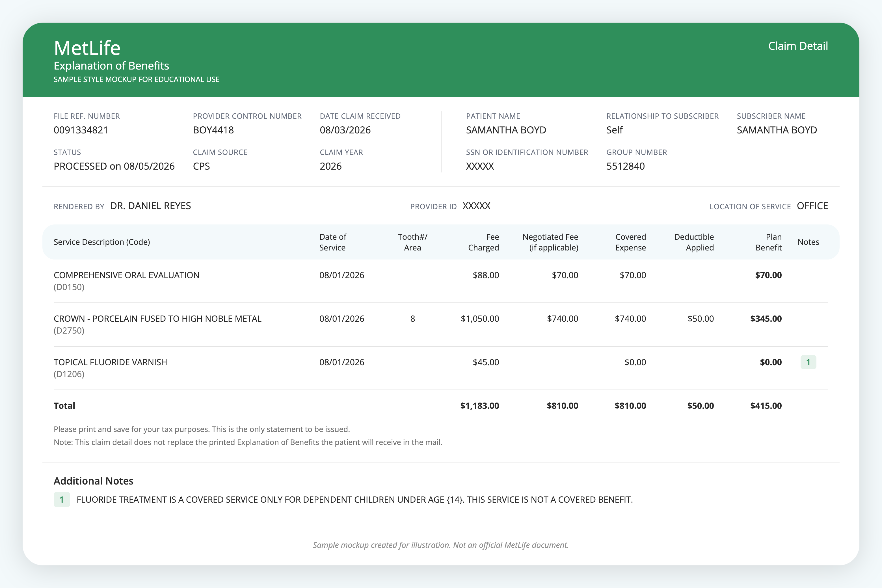The height and width of the screenshot is (588, 882).
Task: Click the total plan benefit $415.00
Action: (766, 405)
